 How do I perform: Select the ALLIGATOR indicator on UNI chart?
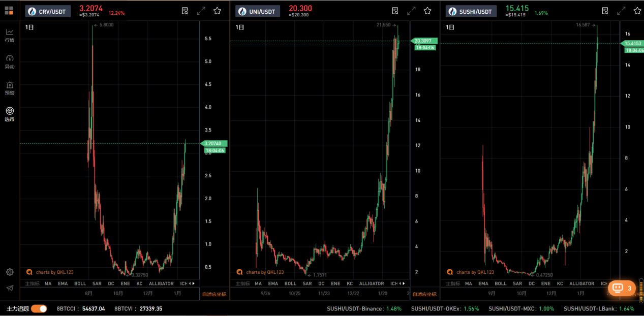372,283
